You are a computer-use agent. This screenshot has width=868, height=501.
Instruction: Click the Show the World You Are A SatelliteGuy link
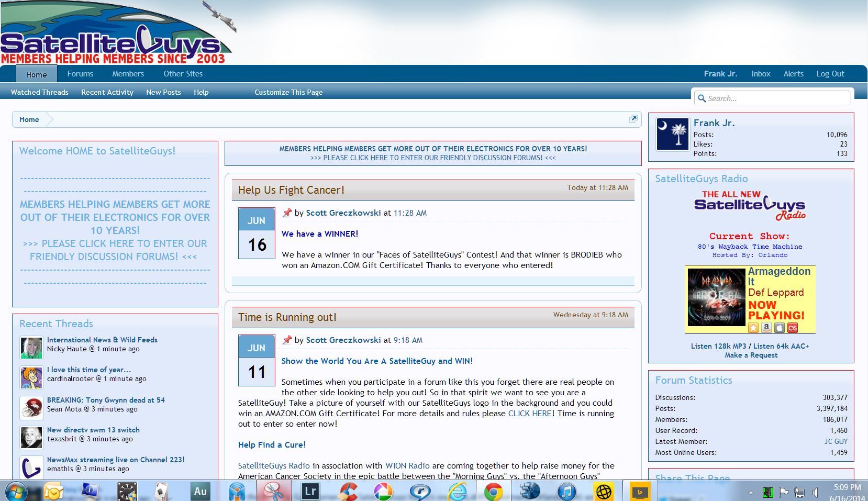[377, 361]
